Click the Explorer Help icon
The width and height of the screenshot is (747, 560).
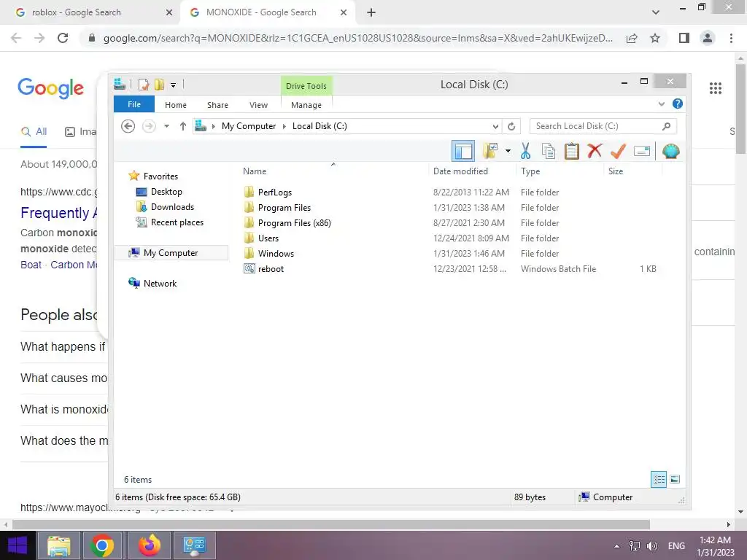[x=678, y=104]
